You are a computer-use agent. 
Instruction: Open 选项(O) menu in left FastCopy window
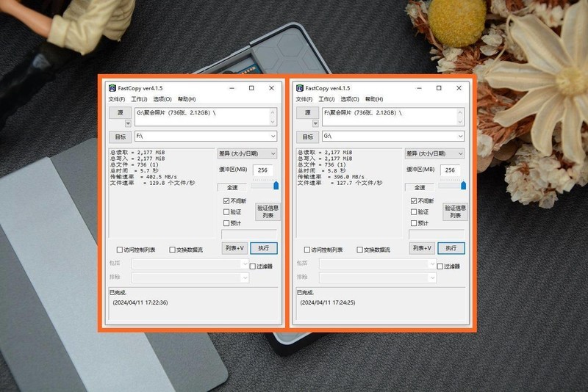pyautogui.click(x=162, y=99)
